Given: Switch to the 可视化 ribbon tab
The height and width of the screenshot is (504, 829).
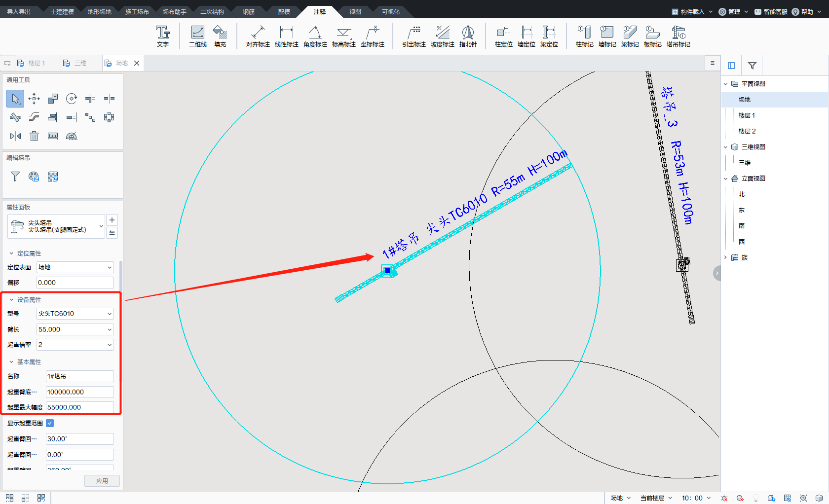Looking at the screenshot, I should 391,12.
